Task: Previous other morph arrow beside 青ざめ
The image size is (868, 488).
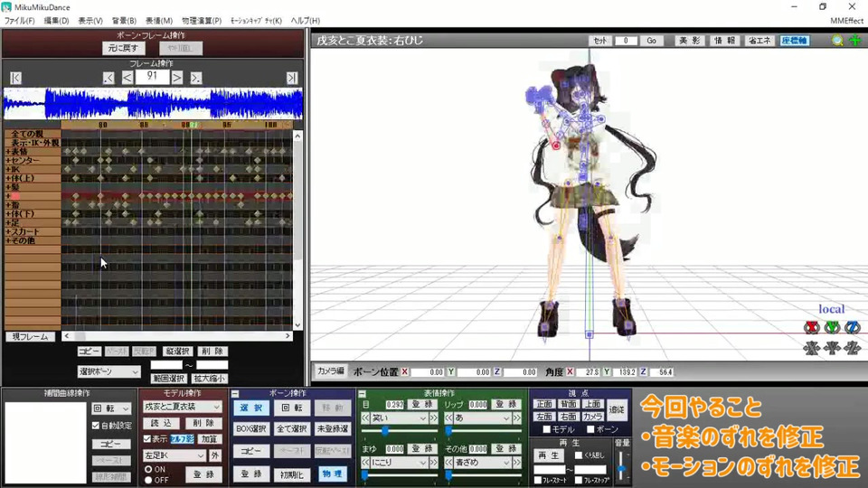Action: pyautogui.click(x=449, y=462)
